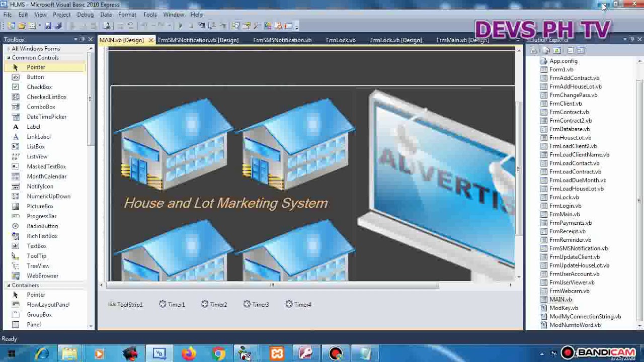The width and height of the screenshot is (644, 362).
Task: Select the CheckBox control in Toolbox
Action: [39, 87]
